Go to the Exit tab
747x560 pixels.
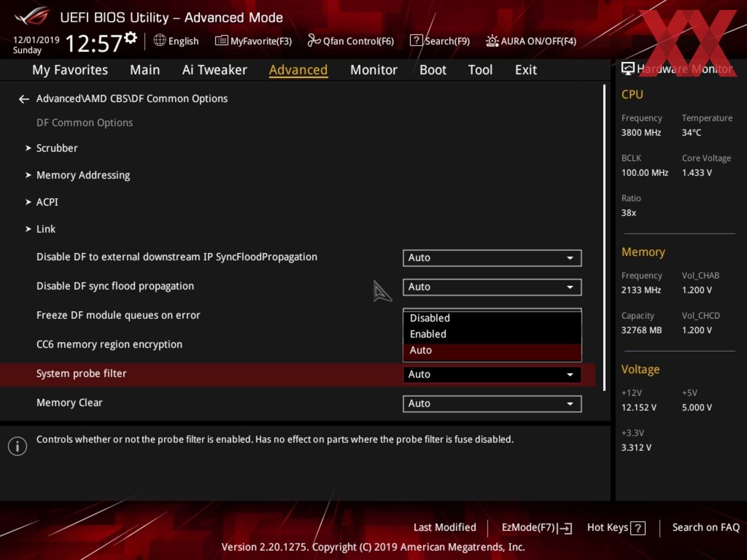(526, 70)
